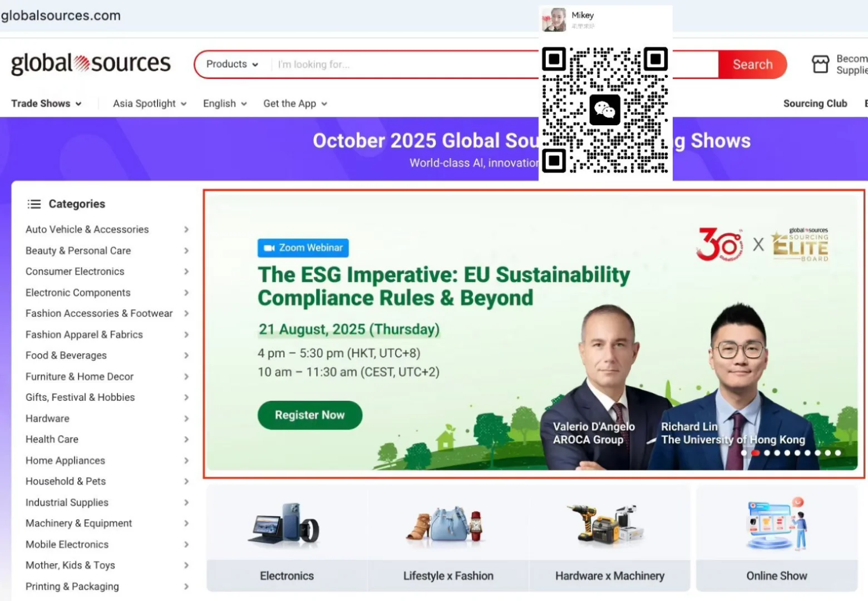Expand the Auto Vehicle & Accessories chevron
Viewport: 868px width, 601px height.
coord(186,229)
